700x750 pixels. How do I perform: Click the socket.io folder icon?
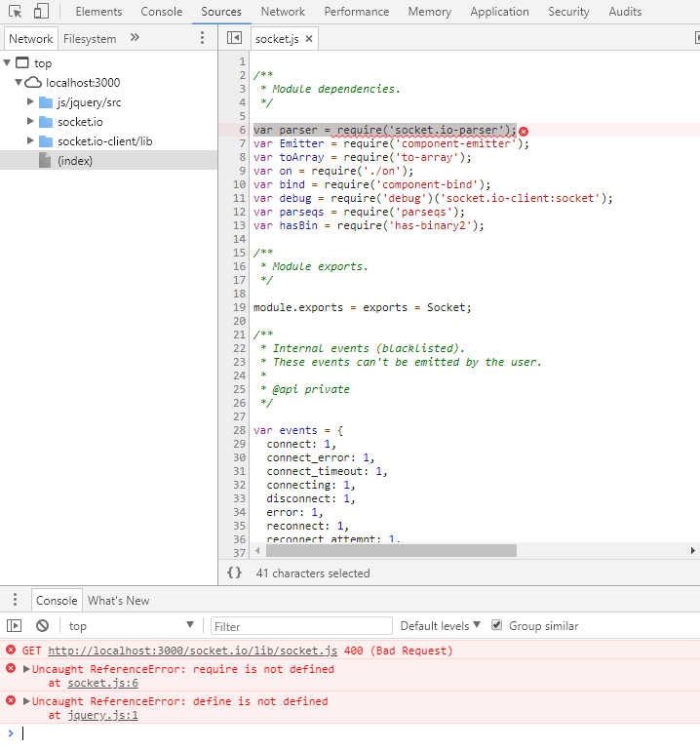(x=46, y=122)
